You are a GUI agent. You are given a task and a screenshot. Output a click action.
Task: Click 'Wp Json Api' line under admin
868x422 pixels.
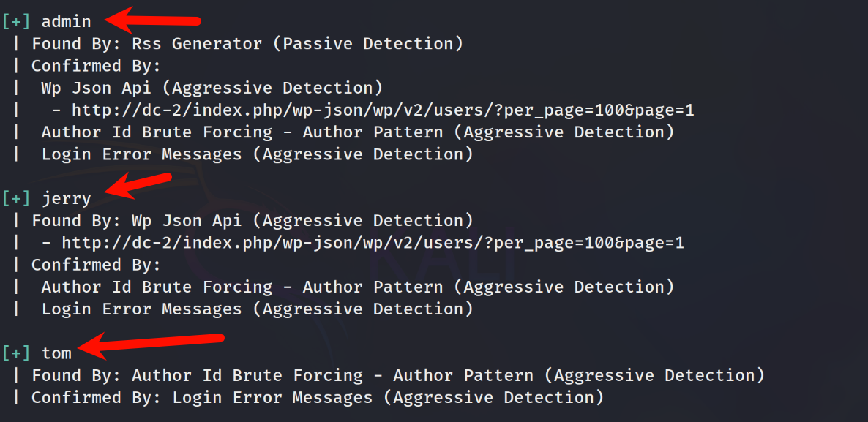[x=212, y=88]
